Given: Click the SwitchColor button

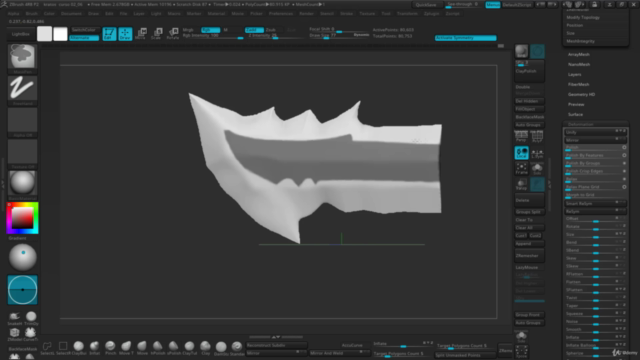Looking at the screenshot, I should [84, 30].
